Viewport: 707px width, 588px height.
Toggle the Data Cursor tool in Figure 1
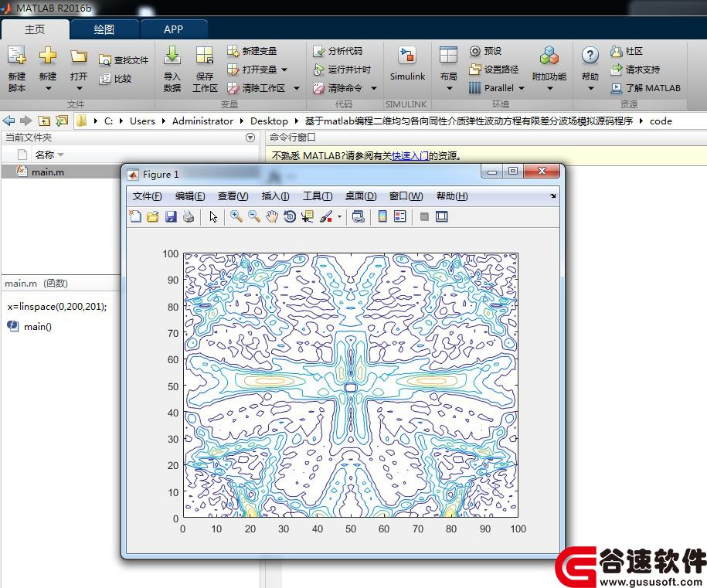(x=308, y=217)
